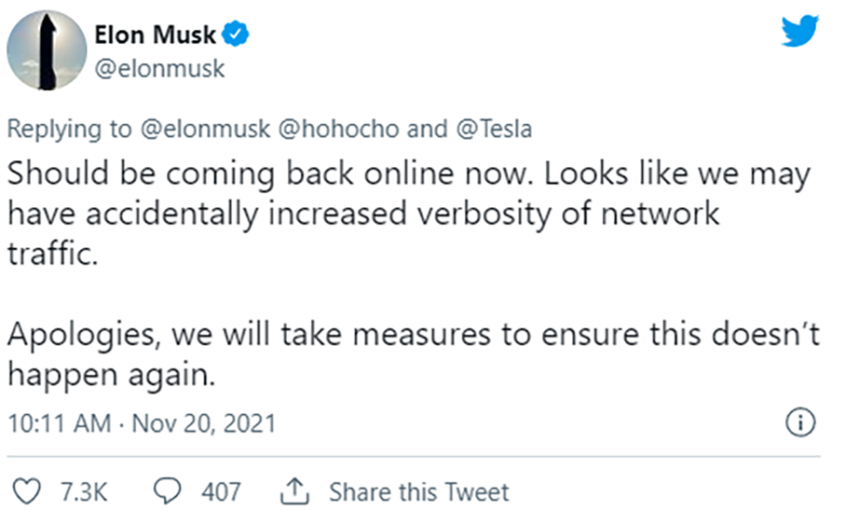Click the Elon Musk display name
Viewport: 846px width, 511px height.
tap(156, 37)
